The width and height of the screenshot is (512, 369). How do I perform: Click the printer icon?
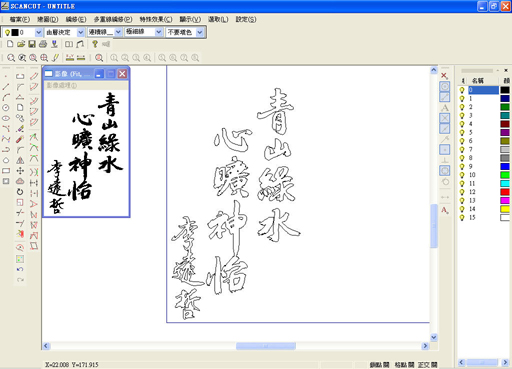[x=43, y=44]
